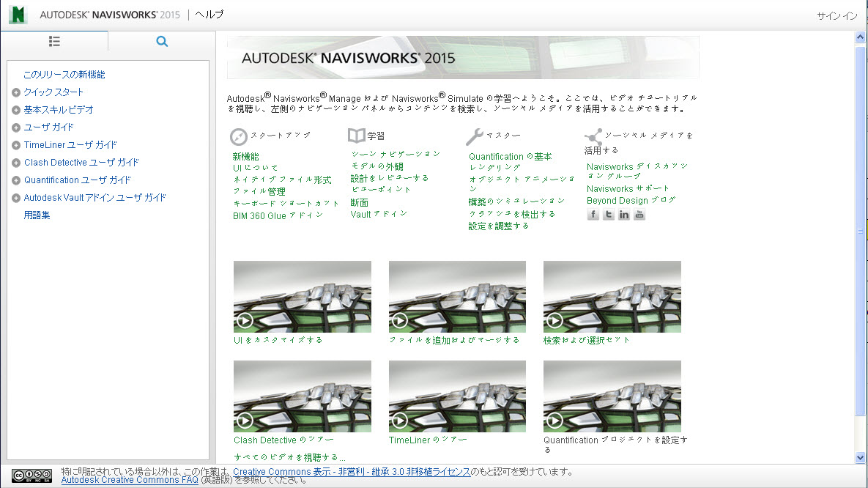Open the 断面 link
Image resolution: width=868 pixels, height=488 pixels.
coord(359,203)
